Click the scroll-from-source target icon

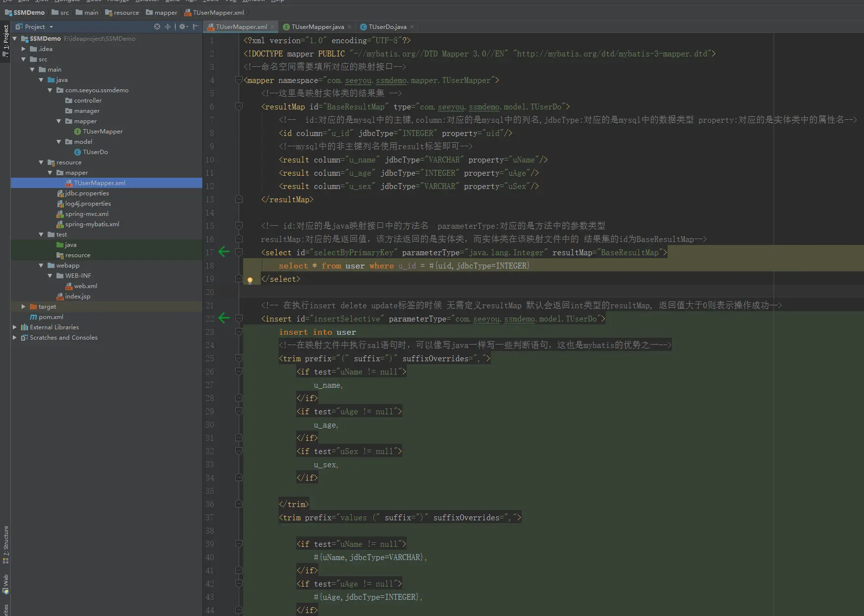pyautogui.click(x=157, y=27)
